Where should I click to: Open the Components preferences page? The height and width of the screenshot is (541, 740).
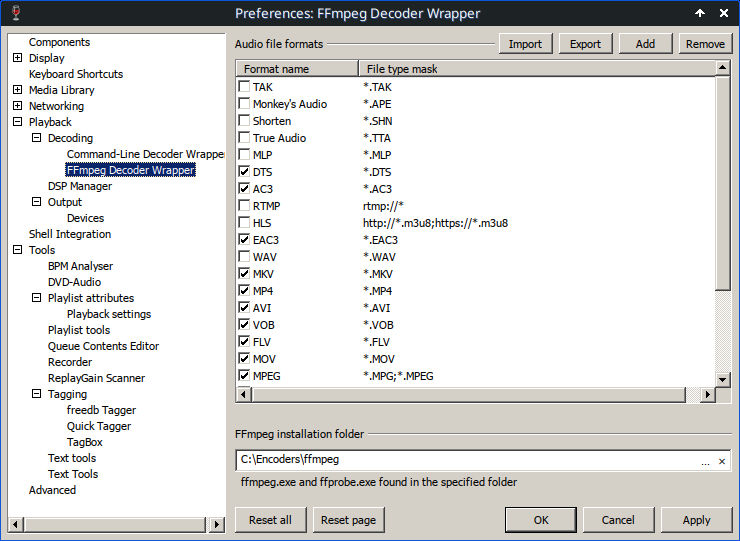[59, 42]
